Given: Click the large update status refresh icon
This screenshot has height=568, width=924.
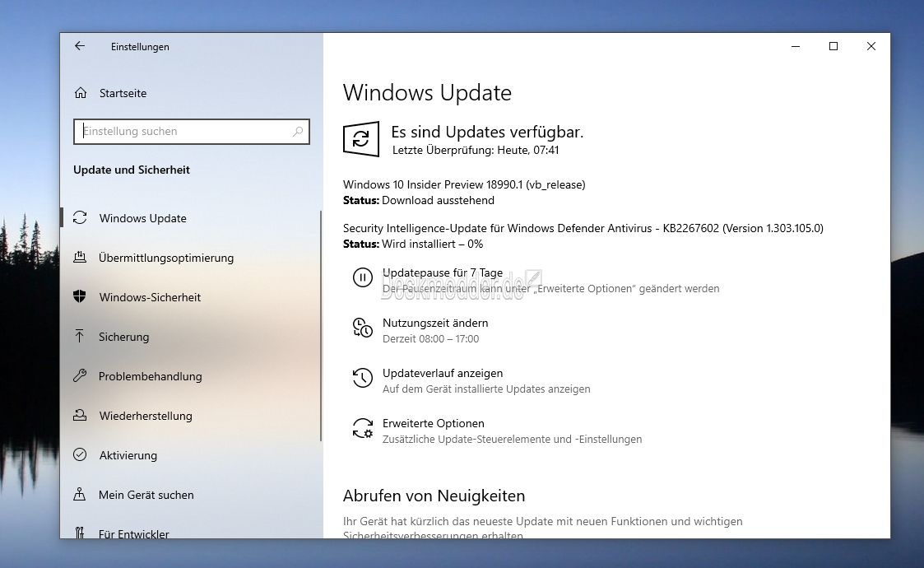Looking at the screenshot, I should 360,139.
